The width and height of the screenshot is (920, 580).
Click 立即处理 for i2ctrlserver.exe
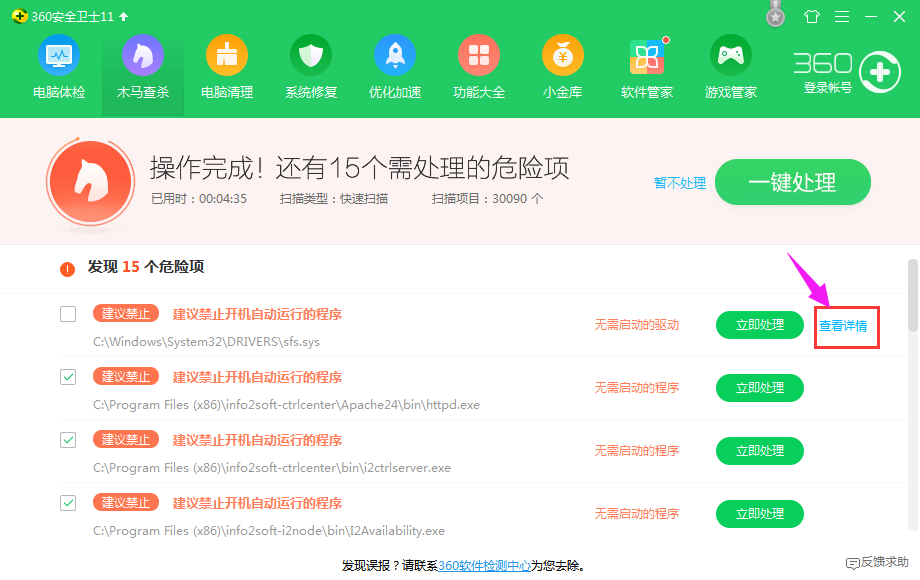(760, 451)
